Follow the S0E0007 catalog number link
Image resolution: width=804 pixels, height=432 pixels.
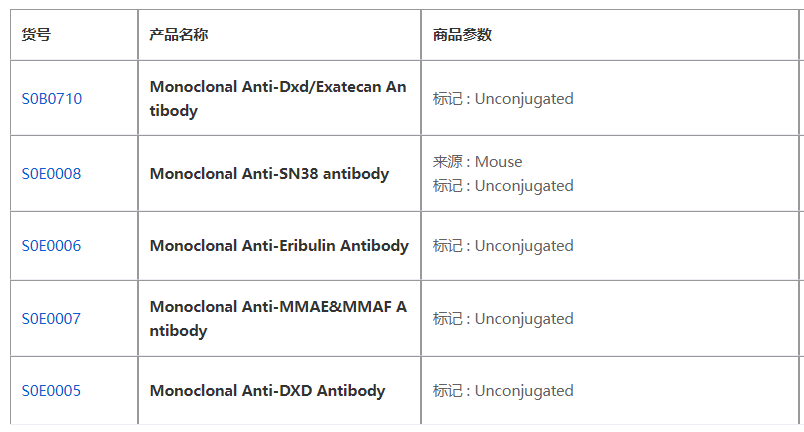click(x=52, y=319)
